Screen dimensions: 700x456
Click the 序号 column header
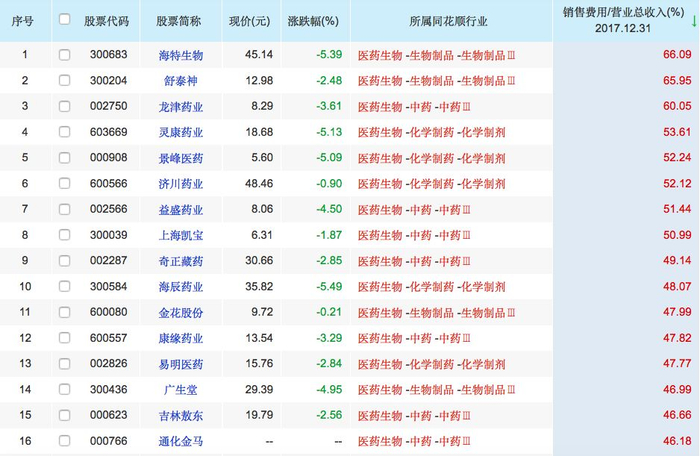[x=22, y=21]
